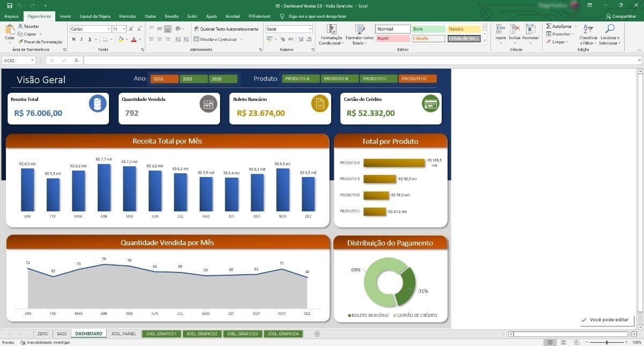The image size is (644, 346).
Task: Click the font color red A icon
Action: [x=133, y=39]
